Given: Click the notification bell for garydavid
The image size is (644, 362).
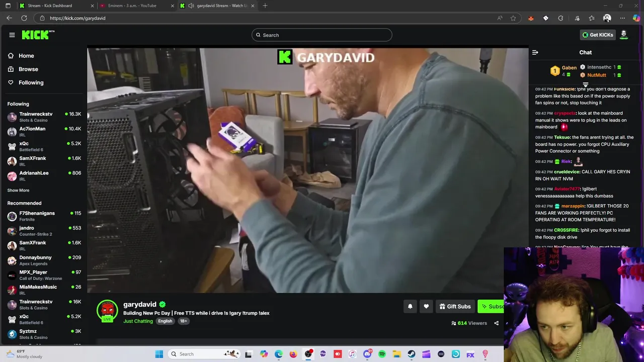Looking at the screenshot, I should click(x=410, y=306).
